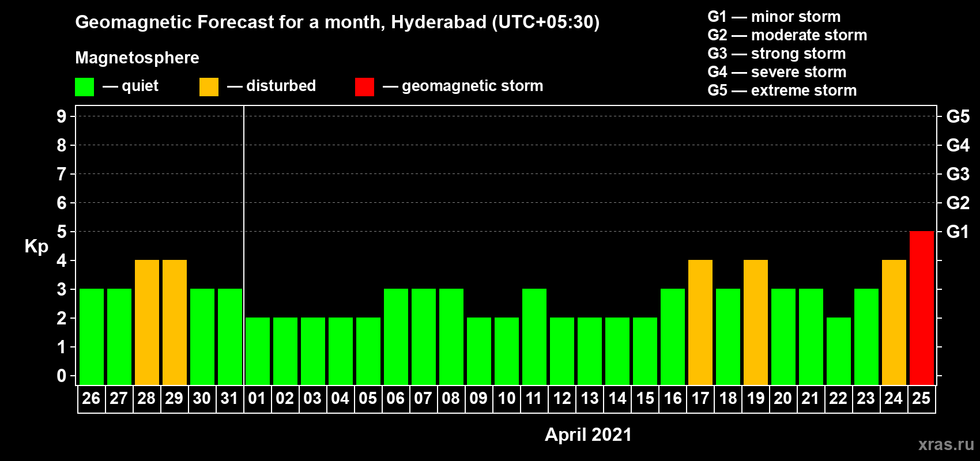
Task: Select the orange bar above date 17
Action: click(700, 322)
